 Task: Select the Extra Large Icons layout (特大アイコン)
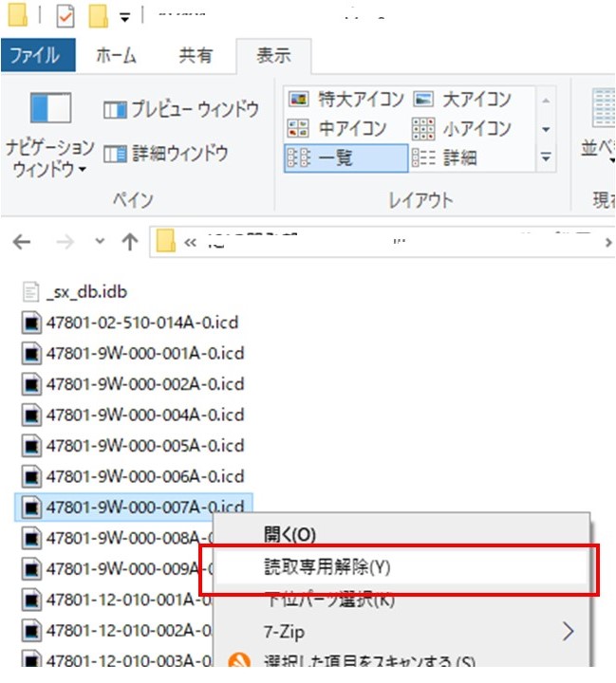pos(346,100)
